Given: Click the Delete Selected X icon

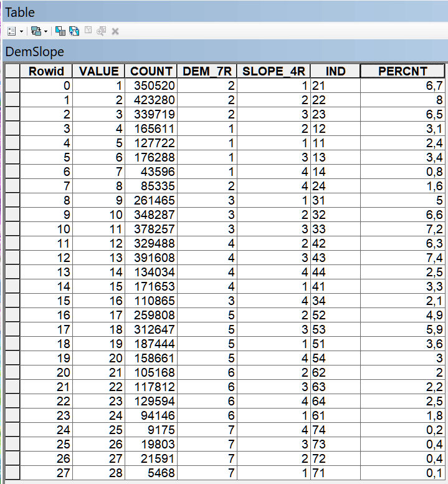Looking at the screenshot, I should point(115,31).
